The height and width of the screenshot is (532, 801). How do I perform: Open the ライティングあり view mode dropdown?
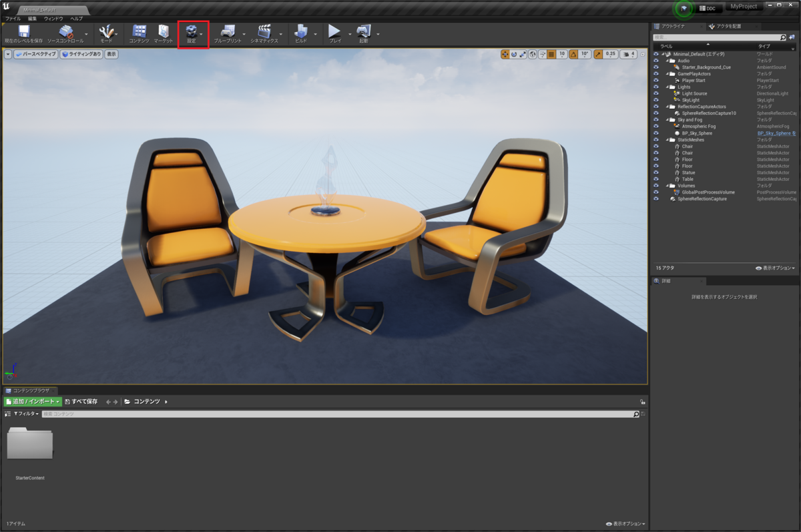tap(82, 54)
